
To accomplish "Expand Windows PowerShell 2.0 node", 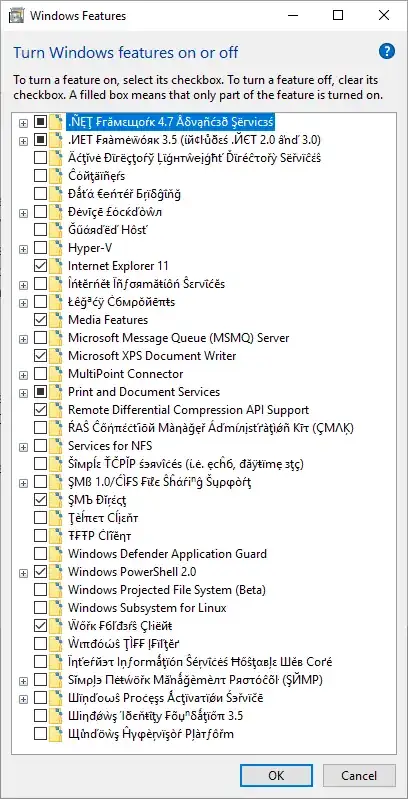I will click(23, 573).
